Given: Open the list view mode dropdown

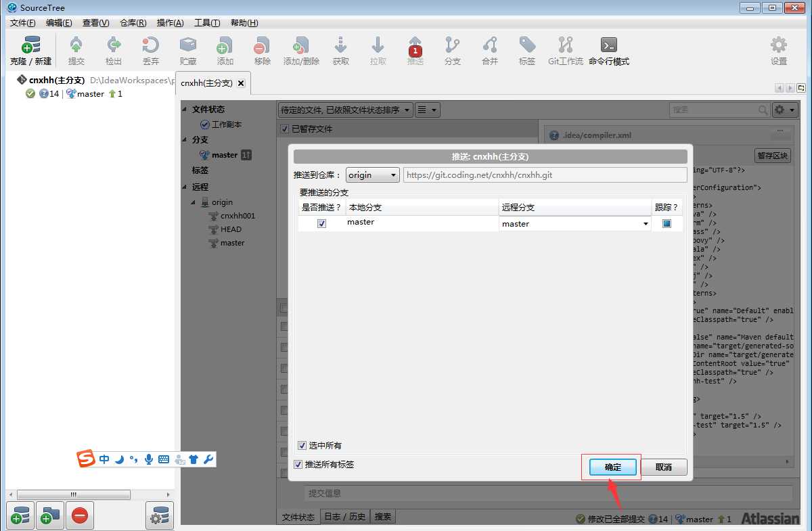Looking at the screenshot, I should pos(428,110).
